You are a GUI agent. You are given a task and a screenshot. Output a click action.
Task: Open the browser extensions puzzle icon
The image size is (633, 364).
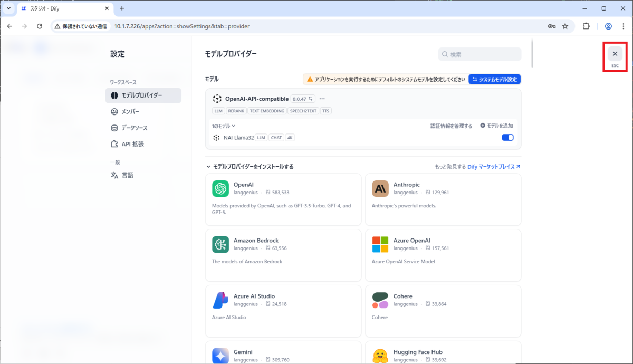point(586,26)
